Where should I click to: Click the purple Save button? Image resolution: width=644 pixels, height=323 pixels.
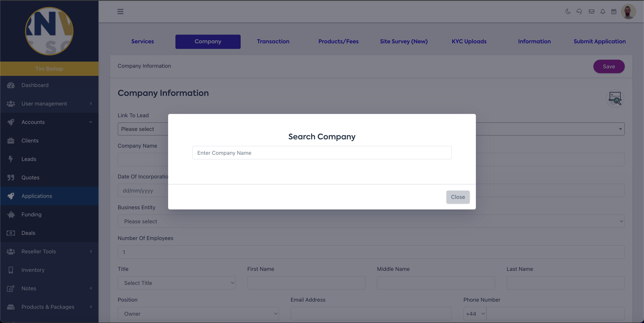pyautogui.click(x=609, y=67)
